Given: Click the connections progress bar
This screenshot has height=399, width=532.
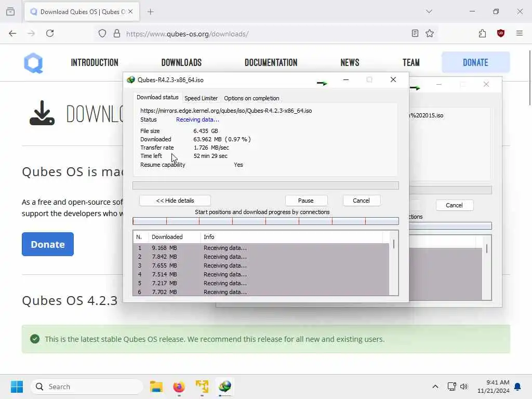Looking at the screenshot, I should coord(265,221).
